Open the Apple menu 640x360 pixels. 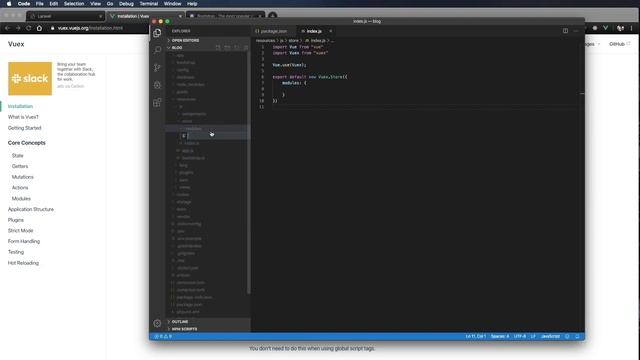[x=9, y=4]
